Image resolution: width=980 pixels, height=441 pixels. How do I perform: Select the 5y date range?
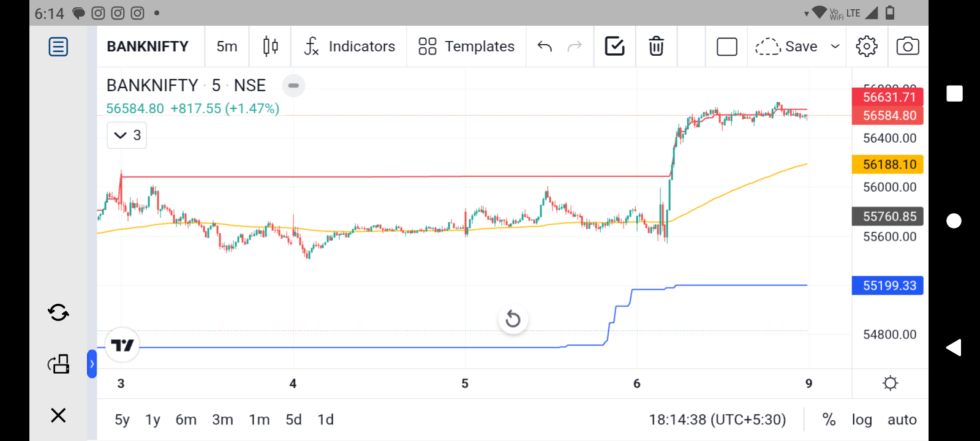coord(122,420)
